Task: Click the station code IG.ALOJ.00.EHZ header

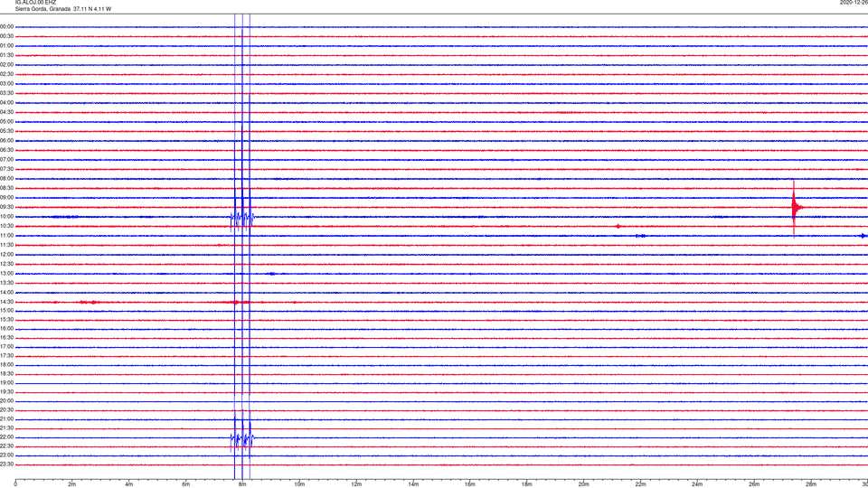Action: coord(35,3)
